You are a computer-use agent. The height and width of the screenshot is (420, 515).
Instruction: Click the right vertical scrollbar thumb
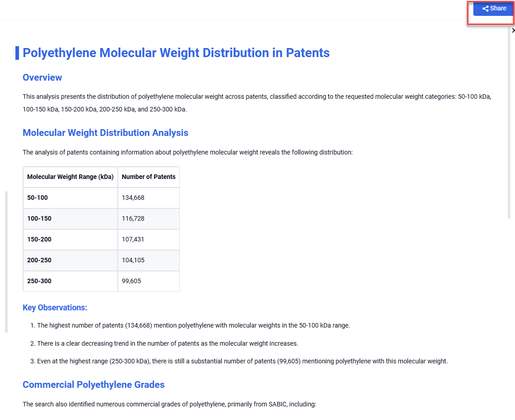coord(510,122)
